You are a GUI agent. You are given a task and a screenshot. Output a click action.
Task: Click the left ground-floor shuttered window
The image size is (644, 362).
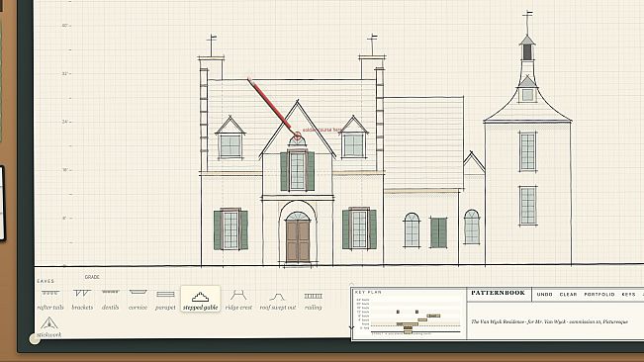(x=230, y=229)
